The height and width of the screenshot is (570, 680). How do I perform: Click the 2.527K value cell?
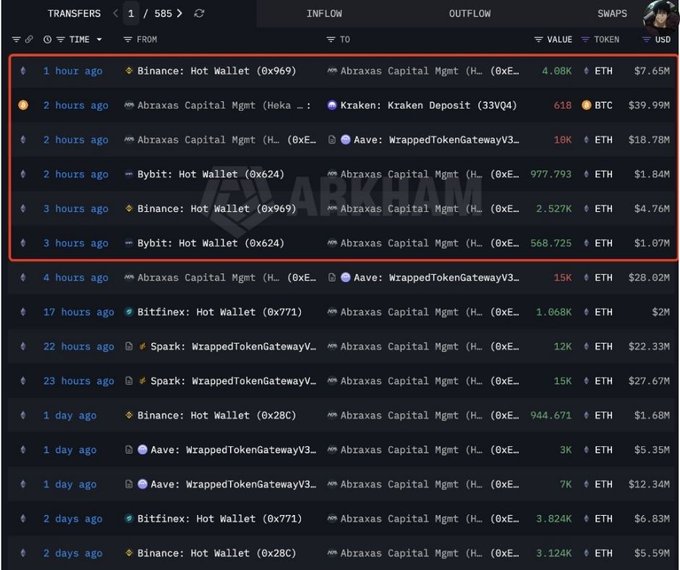point(554,209)
